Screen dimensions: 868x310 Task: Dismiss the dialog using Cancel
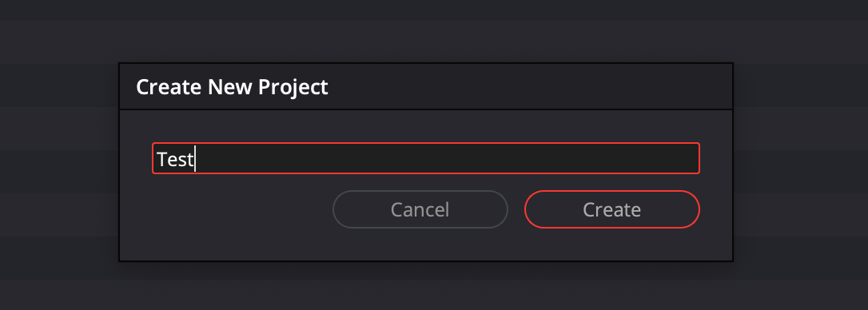(420, 209)
